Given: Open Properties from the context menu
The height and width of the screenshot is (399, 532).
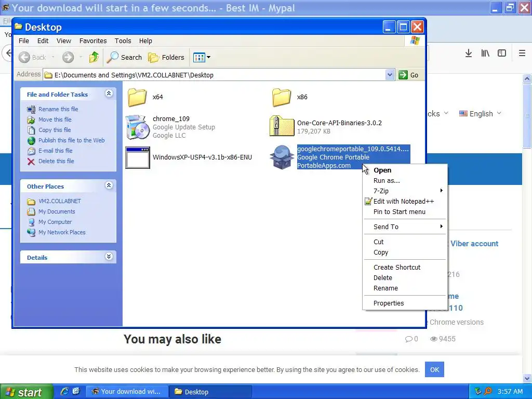Looking at the screenshot, I should 405,303.
